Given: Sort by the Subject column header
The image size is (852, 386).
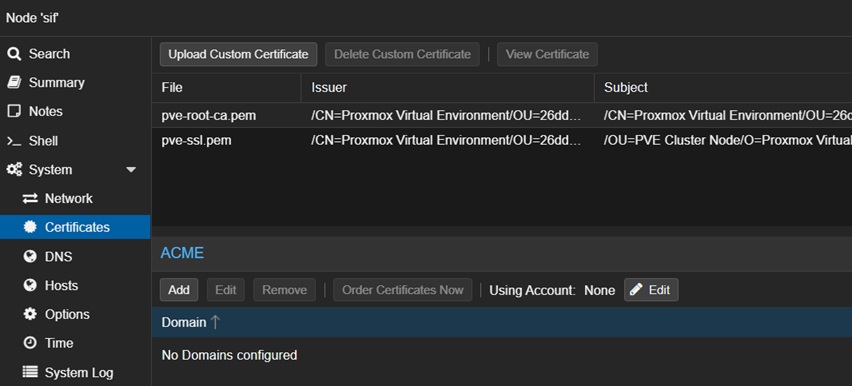Looking at the screenshot, I should 723,88.
